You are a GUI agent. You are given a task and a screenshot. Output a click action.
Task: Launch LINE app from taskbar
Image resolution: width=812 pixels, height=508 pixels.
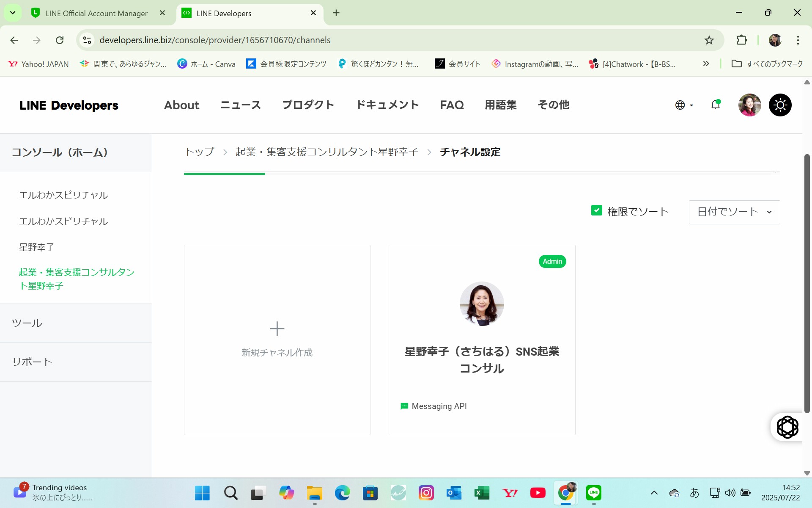coord(594,493)
